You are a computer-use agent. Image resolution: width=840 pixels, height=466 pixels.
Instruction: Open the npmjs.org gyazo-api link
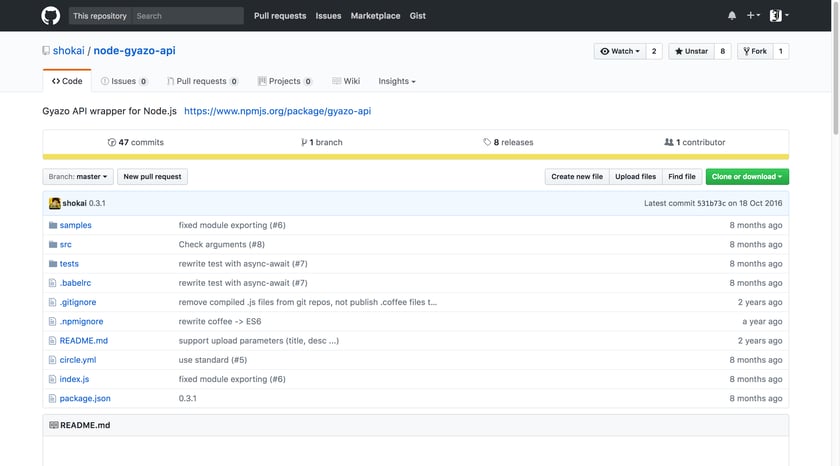[x=278, y=111]
